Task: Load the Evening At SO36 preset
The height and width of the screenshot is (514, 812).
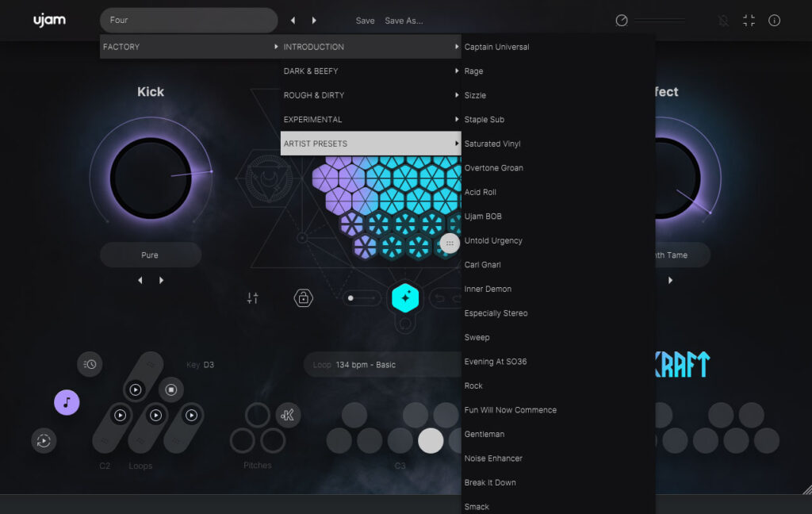Action: [558, 362]
